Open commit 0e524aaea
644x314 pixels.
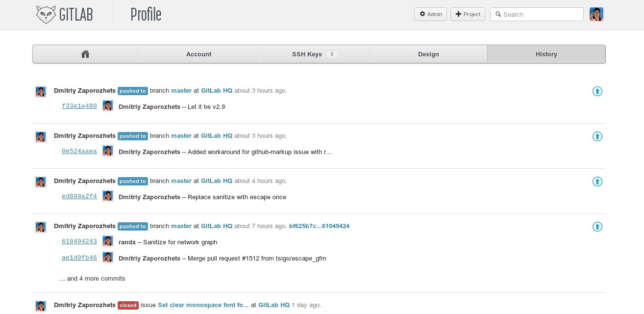tap(79, 151)
